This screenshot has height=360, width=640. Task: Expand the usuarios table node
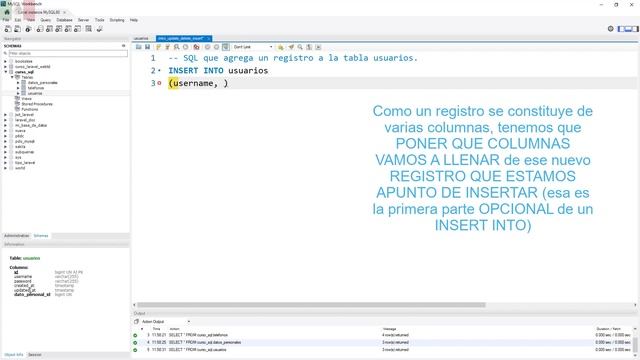(x=18, y=93)
